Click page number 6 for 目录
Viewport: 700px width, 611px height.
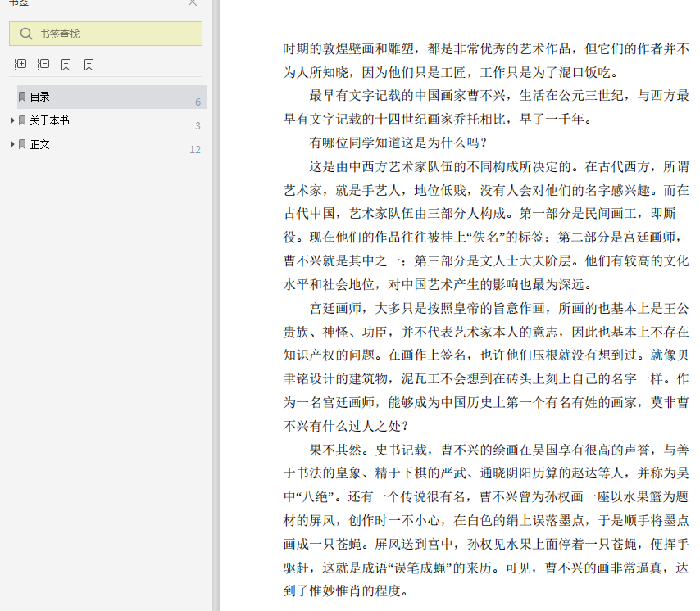(x=198, y=102)
